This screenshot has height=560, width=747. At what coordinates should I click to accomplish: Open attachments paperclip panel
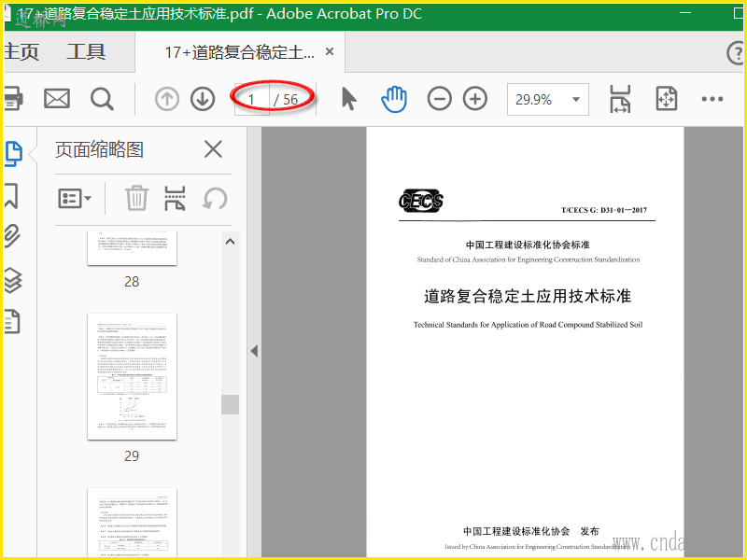12,236
